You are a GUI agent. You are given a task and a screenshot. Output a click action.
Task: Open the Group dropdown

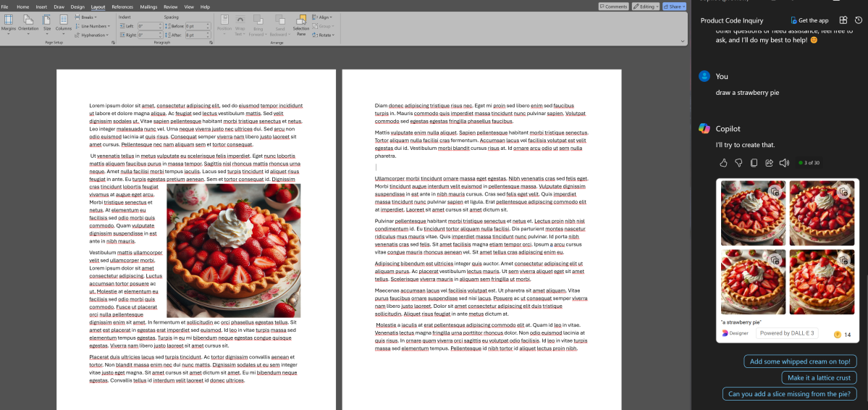(x=322, y=26)
